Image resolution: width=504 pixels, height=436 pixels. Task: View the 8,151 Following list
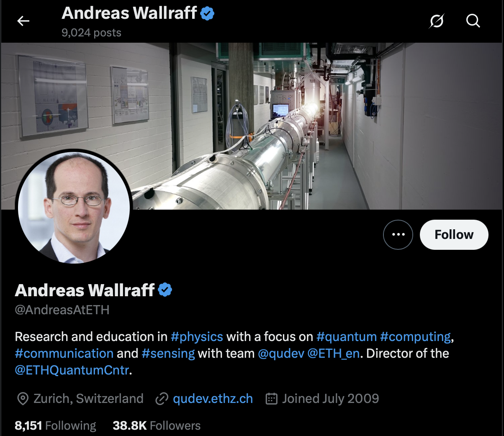[55, 426]
